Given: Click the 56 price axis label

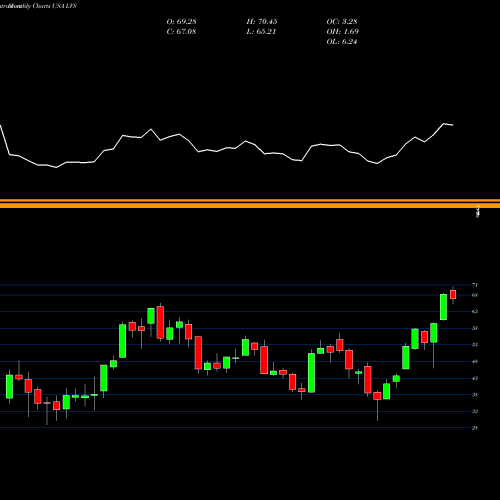Looking at the screenshot, I should click(x=475, y=328).
